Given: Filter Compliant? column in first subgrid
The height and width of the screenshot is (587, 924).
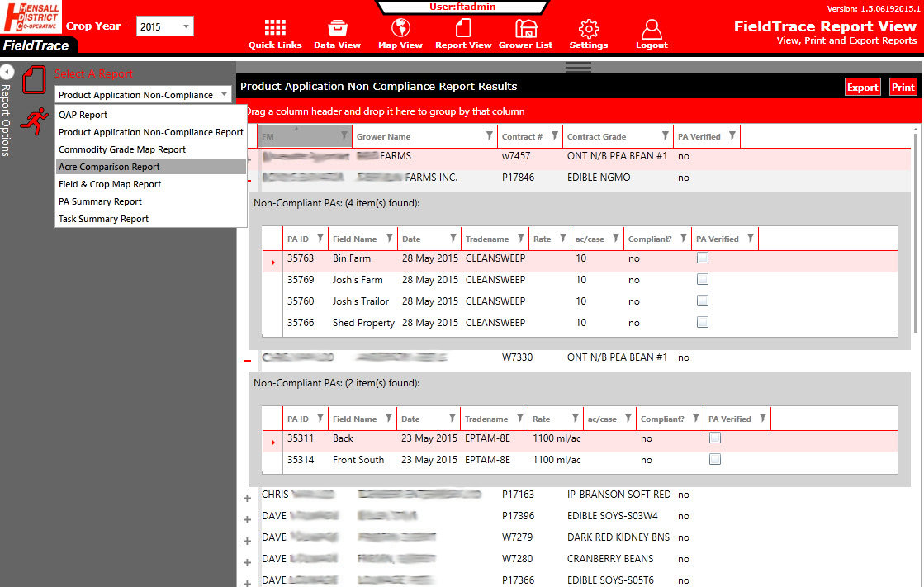Looking at the screenshot, I should tap(683, 238).
